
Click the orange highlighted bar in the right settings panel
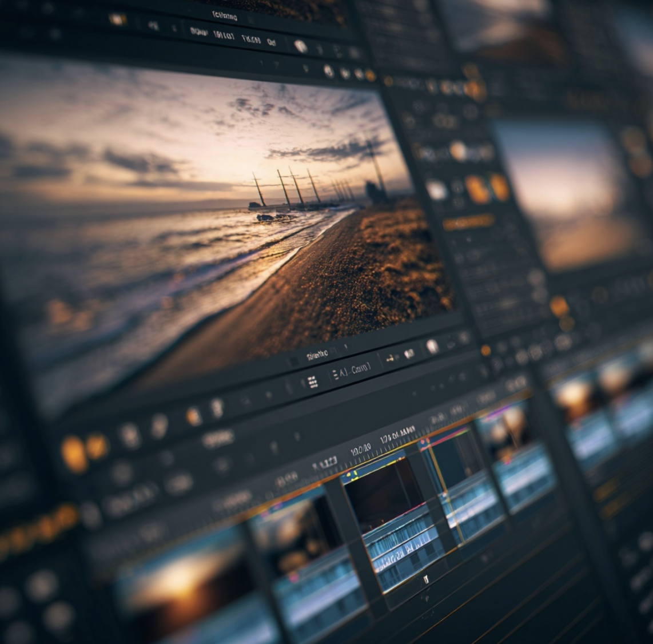point(468,223)
